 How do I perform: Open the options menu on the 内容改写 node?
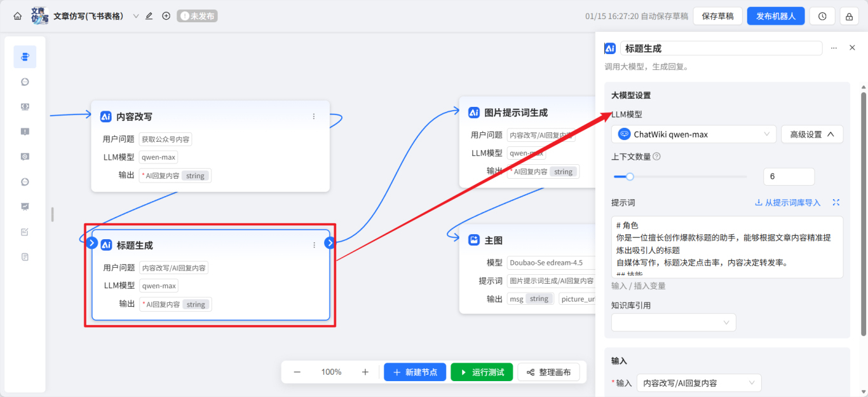click(x=313, y=116)
